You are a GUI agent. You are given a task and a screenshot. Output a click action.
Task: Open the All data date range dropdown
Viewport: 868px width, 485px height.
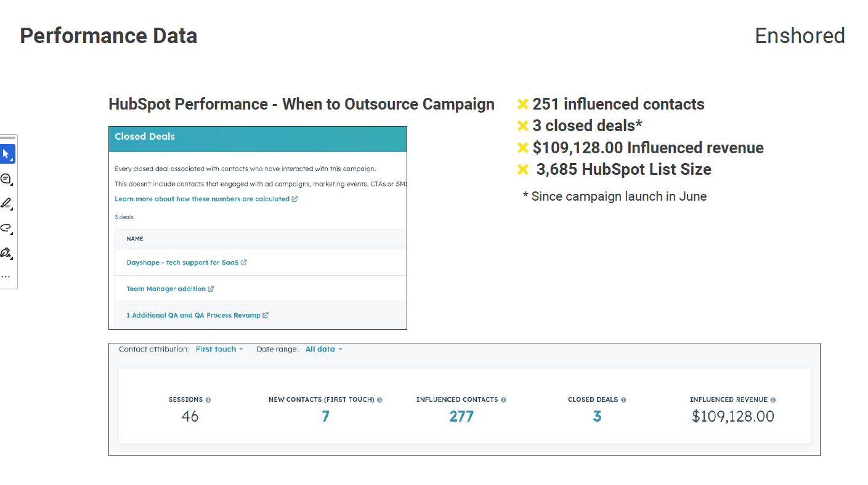[324, 349]
